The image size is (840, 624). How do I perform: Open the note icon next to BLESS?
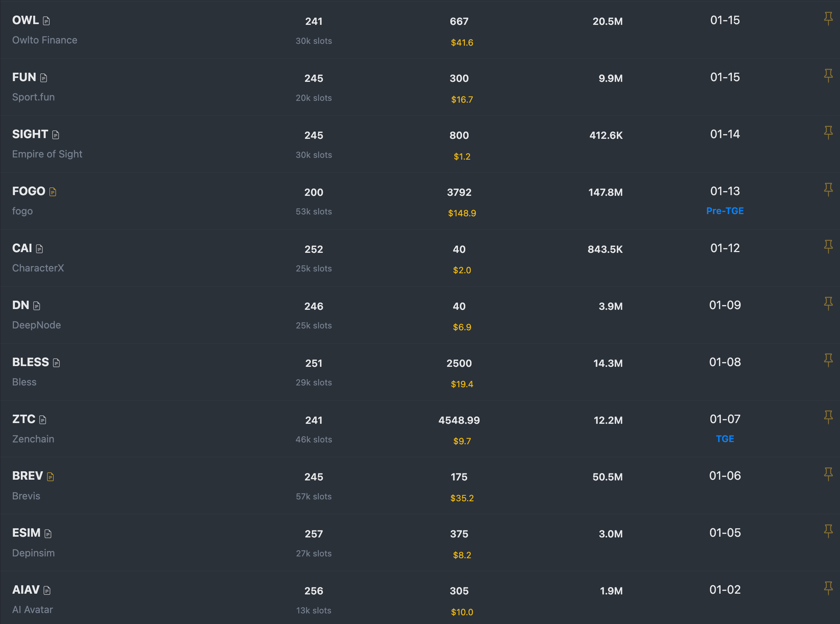point(56,363)
